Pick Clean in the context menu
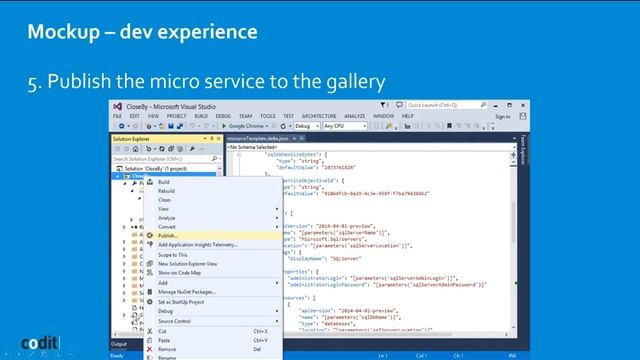Image resolution: width=640 pixels, height=360 pixels. pyautogui.click(x=213, y=200)
